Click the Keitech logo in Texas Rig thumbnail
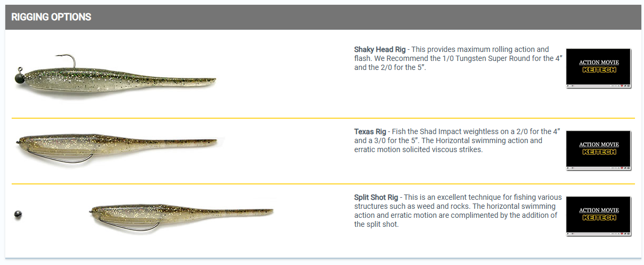644x265 pixels. click(599, 152)
